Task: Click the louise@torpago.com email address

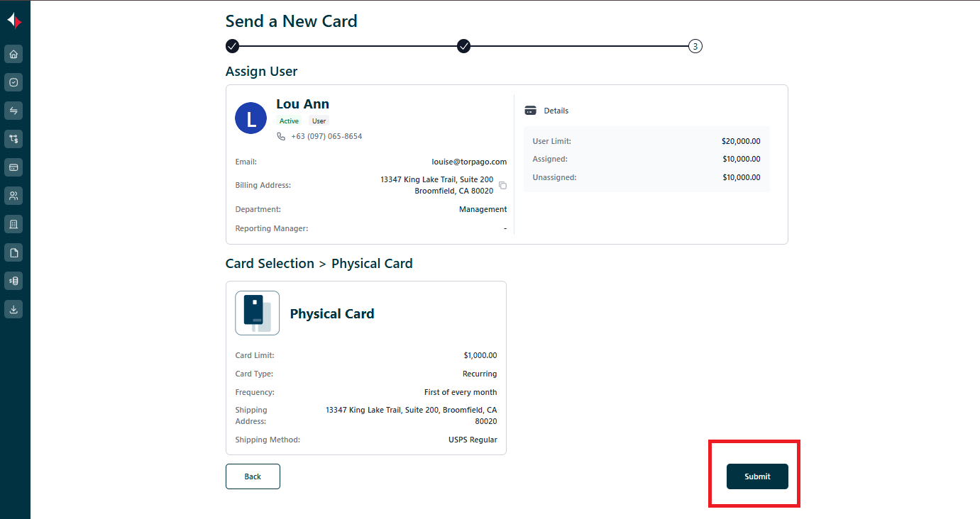Action: tap(469, 162)
